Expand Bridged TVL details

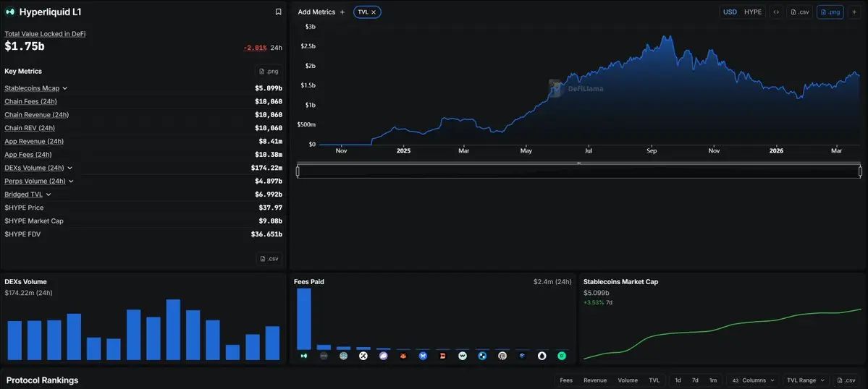(x=49, y=194)
